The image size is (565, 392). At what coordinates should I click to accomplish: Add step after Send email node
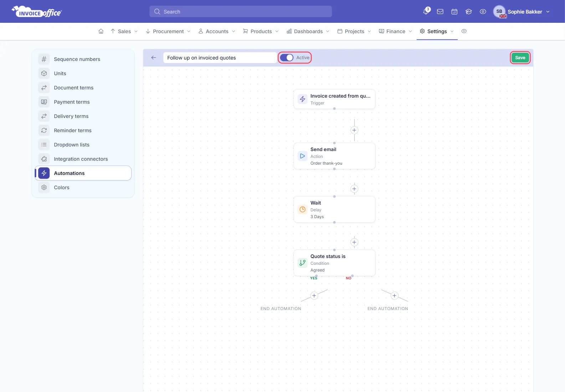[354, 189]
